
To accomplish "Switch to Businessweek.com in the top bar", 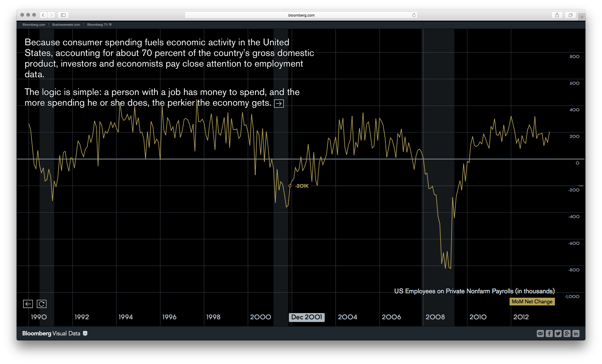I will coord(66,25).
